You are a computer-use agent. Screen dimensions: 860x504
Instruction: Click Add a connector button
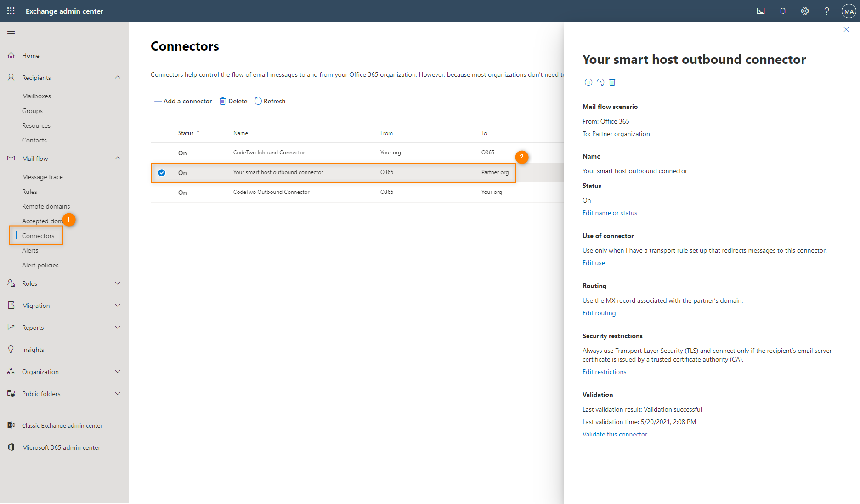[x=183, y=101]
